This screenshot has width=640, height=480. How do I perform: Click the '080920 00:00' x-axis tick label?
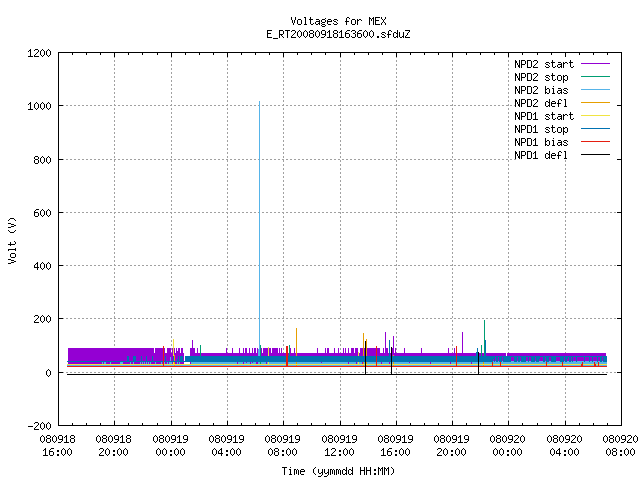coord(507,446)
